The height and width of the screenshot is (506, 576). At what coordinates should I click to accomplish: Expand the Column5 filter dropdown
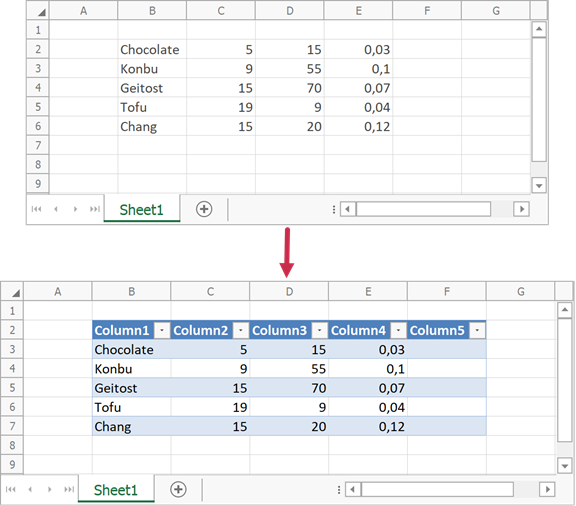(477, 330)
